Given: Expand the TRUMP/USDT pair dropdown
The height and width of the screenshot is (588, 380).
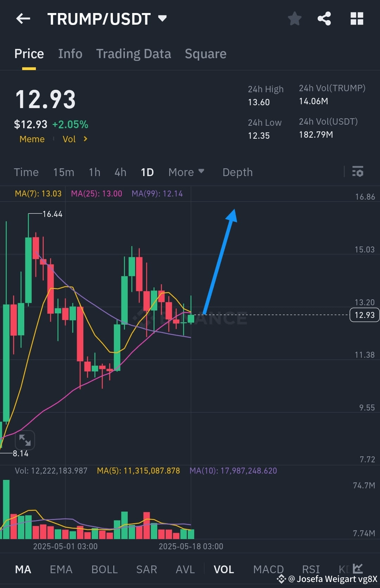Looking at the screenshot, I should pos(162,18).
